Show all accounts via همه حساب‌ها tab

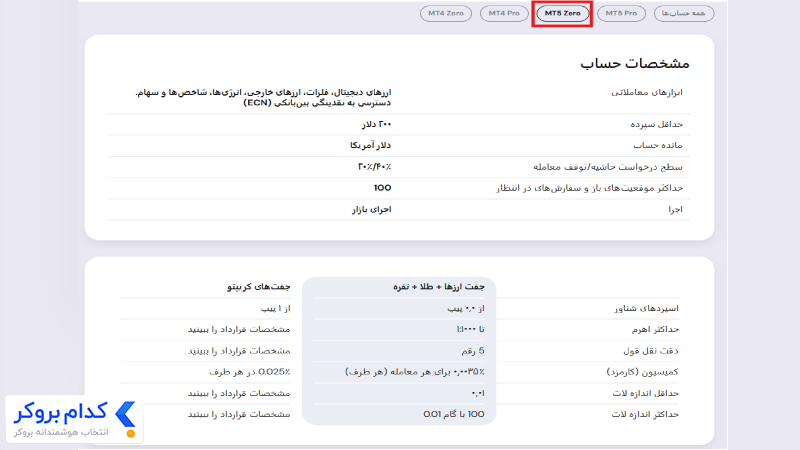684,13
